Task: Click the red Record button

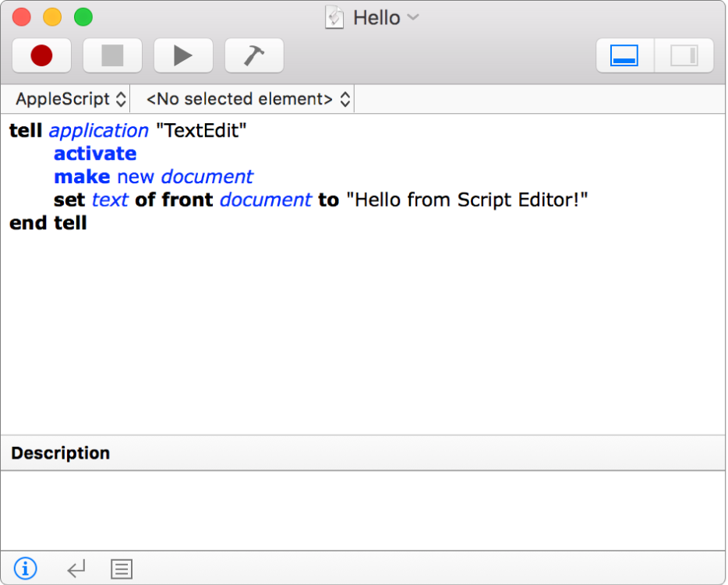Action: 41,55
